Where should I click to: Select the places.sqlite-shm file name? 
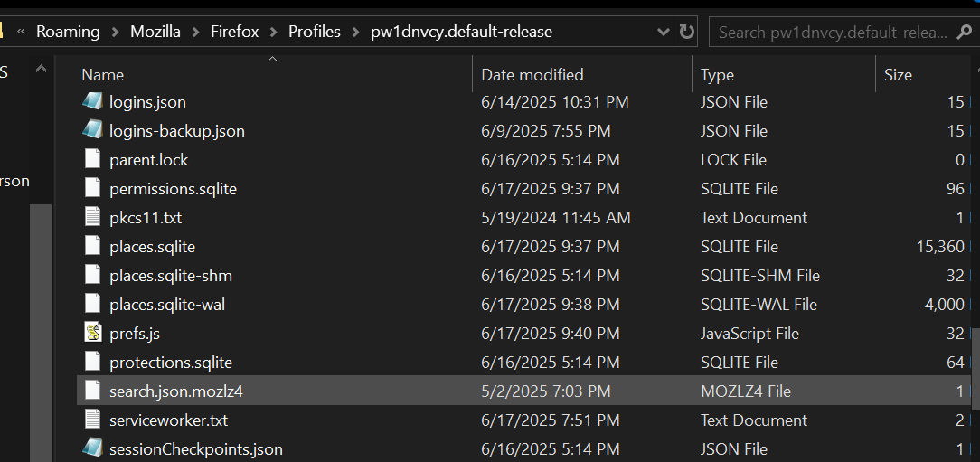(x=171, y=275)
